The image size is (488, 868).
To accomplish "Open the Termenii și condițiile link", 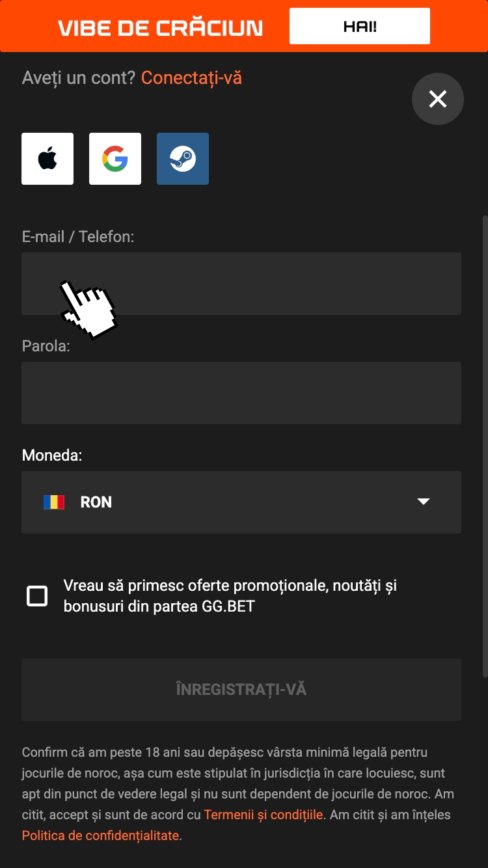I will (x=264, y=815).
